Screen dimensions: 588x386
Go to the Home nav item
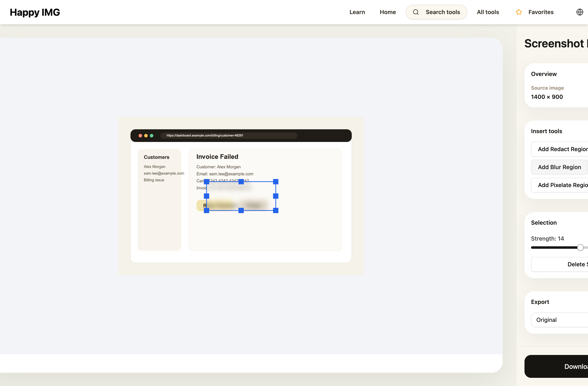point(388,12)
